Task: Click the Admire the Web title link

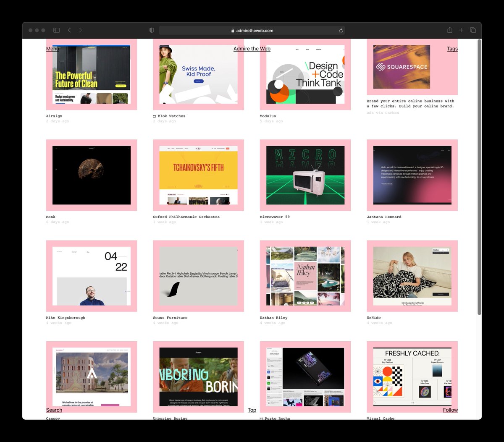Action: 252,49
